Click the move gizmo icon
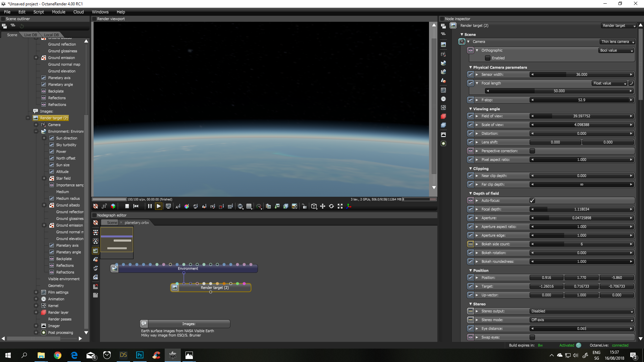 [323, 206]
